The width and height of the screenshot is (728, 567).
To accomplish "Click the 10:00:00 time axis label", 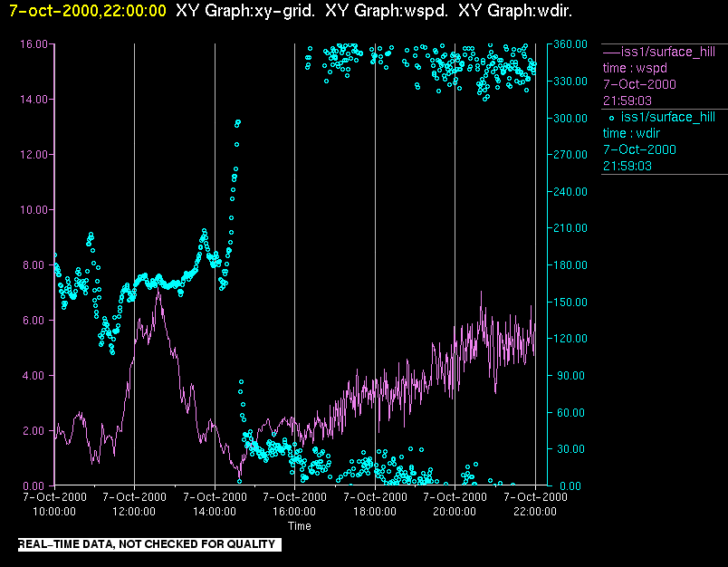I will [x=53, y=511].
